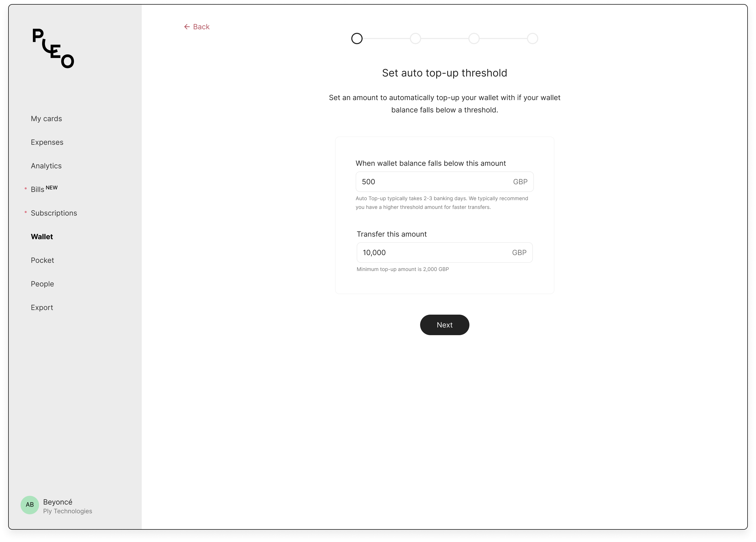Click the My Cards sidebar icon
Viewport: 756px width, 542px height.
(x=46, y=119)
